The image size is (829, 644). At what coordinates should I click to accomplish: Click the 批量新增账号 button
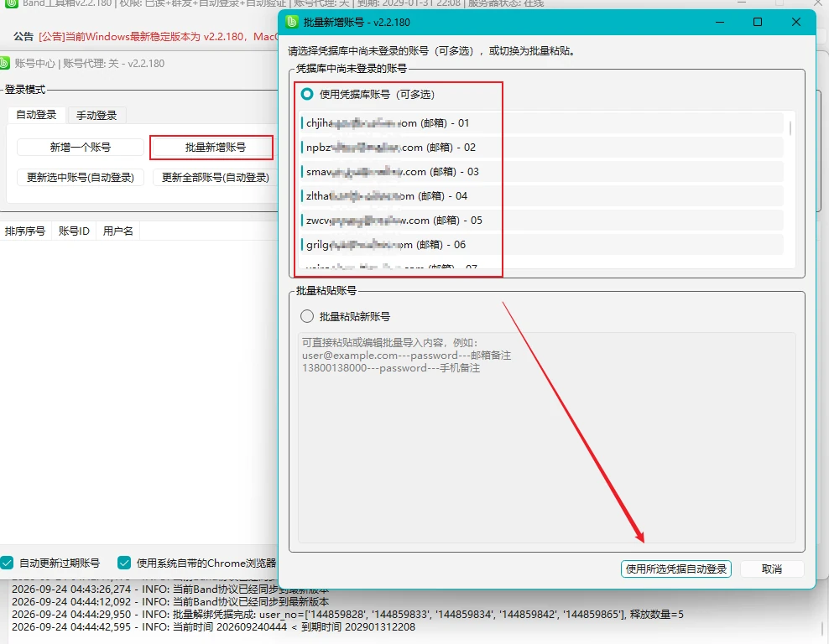click(215, 148)
